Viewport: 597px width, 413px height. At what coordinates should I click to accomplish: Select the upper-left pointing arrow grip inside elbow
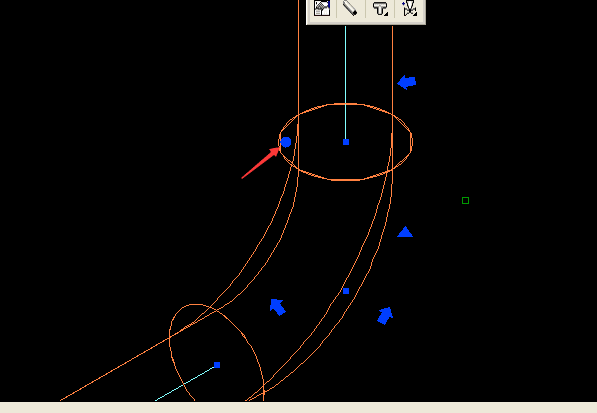tap(278, 307)
